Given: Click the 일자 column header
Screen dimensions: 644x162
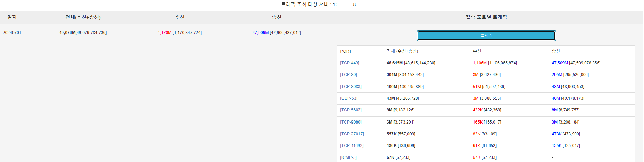Looking at the screenshot, I should pyautogui.click(x=12, y=17).
